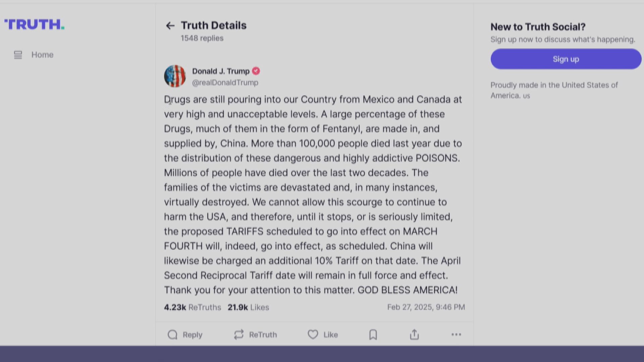Click the Truth Social logo
Viewport: 644px width, 362px height.
tap(34, 24)
